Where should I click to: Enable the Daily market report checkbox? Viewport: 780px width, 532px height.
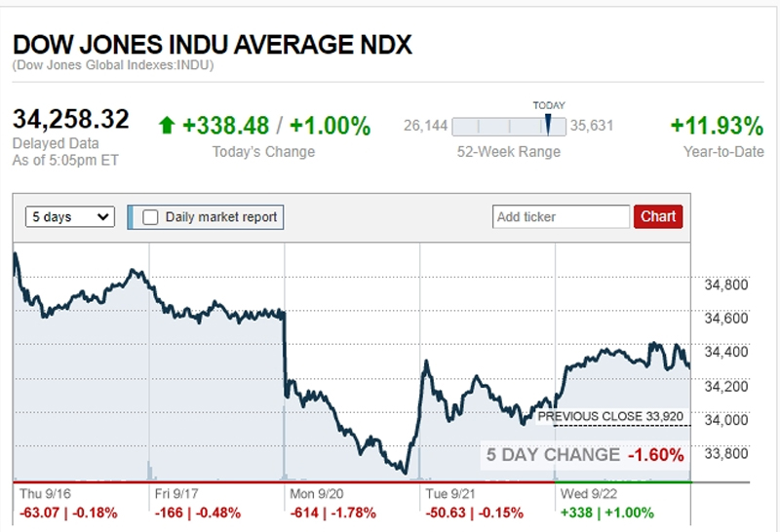(151, 217)
